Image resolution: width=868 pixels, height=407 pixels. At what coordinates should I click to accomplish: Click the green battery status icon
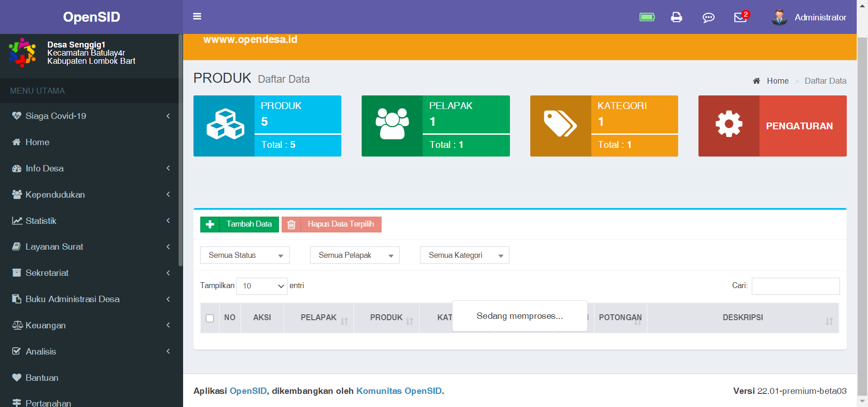point(647,17)
